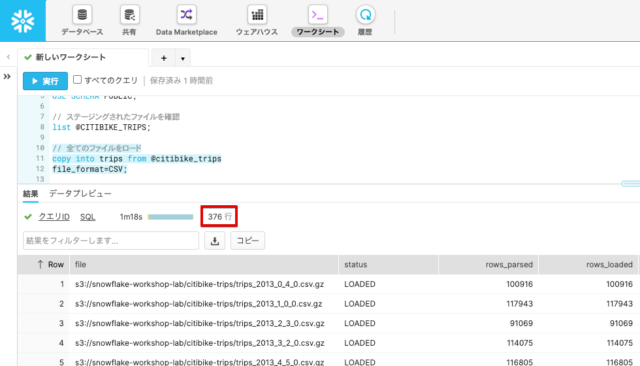Click code line copy into trips
The width and height of the screenshot is (640, 366).
137,159
